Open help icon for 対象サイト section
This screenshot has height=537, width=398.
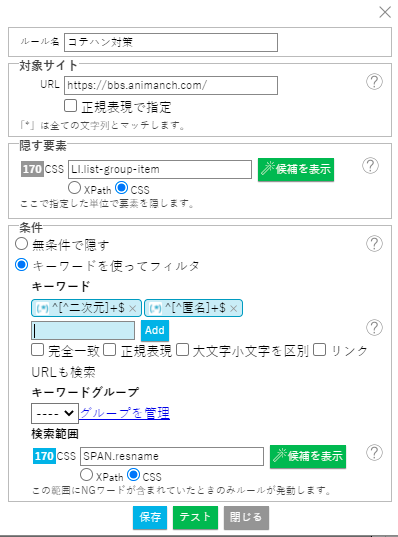[x=374, y=82]
